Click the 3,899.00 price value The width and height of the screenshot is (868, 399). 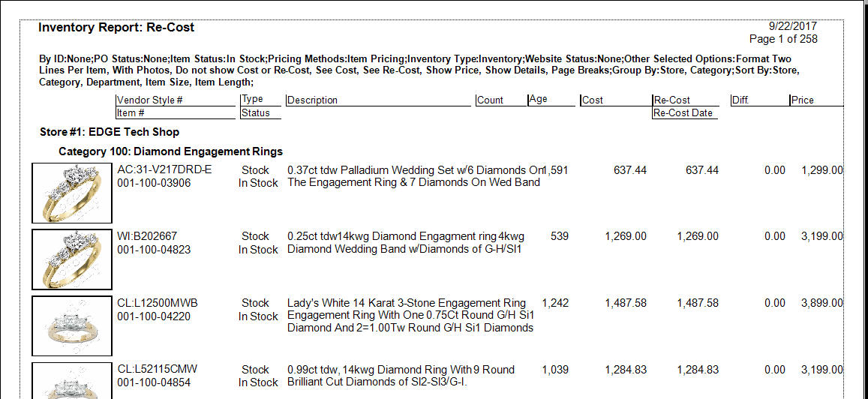click(x=821, y=303)
